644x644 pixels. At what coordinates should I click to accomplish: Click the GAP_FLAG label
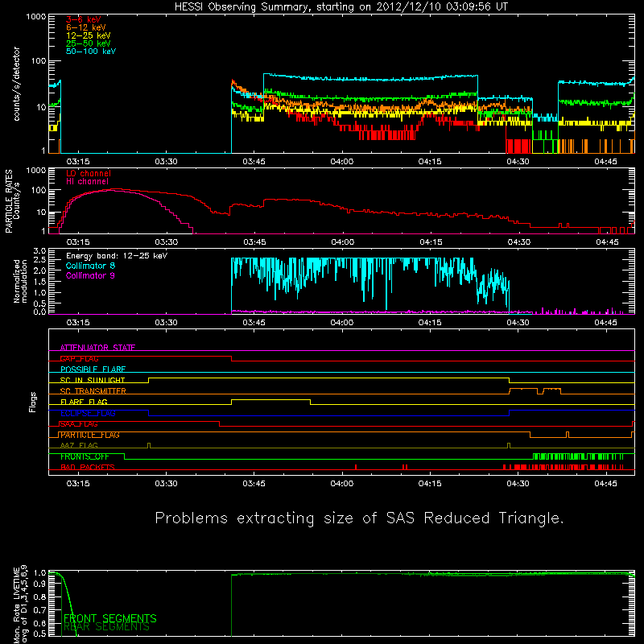[x=79, y=358]
